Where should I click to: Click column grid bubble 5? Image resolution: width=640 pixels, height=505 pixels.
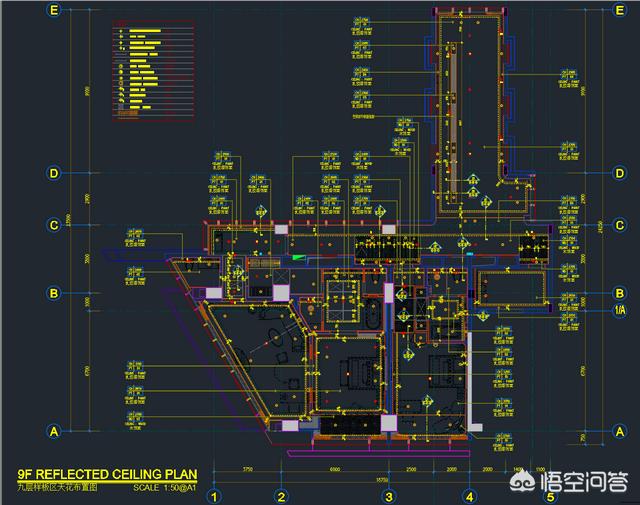(x=549, y=496)
